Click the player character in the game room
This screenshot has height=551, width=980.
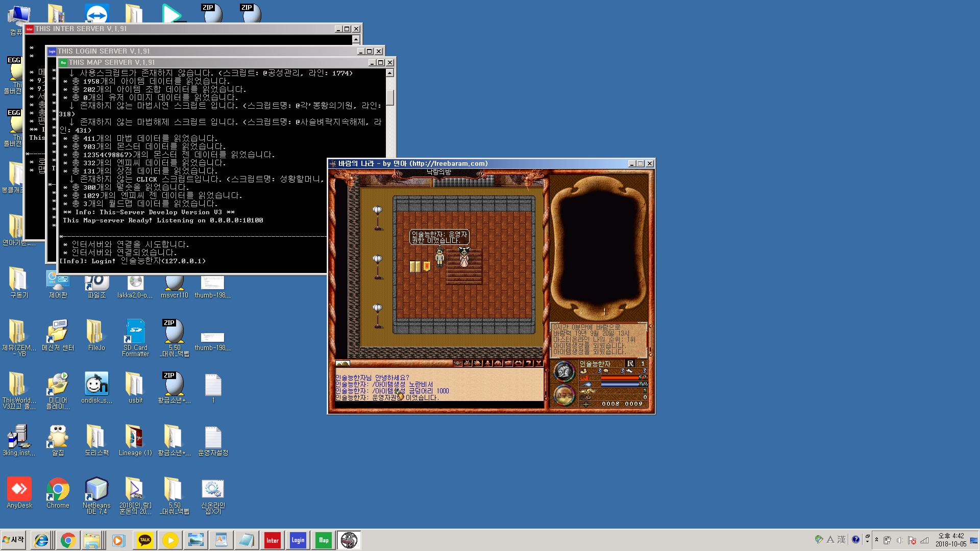tap(439, 257)
